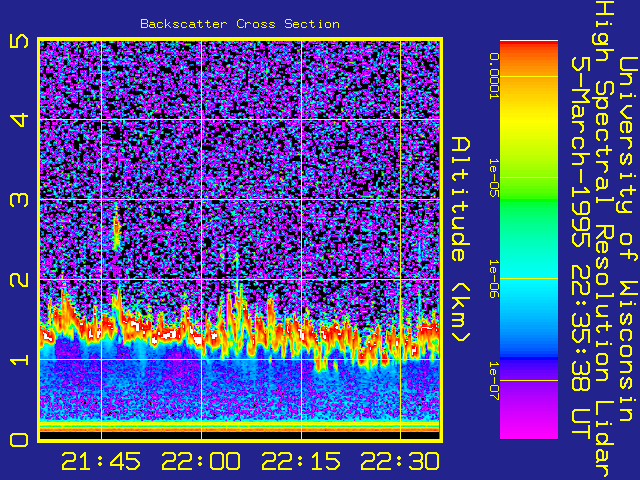The image size is (640, 480).
Task: Click the 'Altitude (km)' axis title
Action: click(x=461, y=239)
